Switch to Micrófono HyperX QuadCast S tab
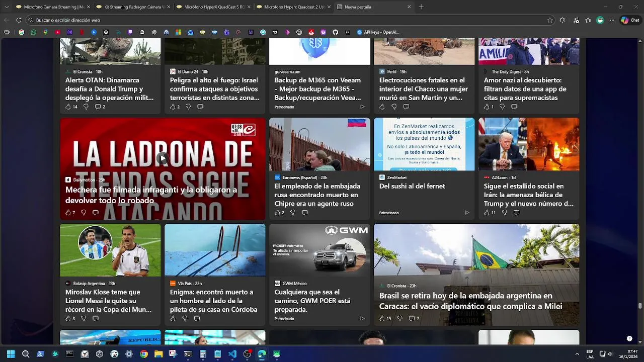This screenshot has height=362, width=644. tap(213, 7)
